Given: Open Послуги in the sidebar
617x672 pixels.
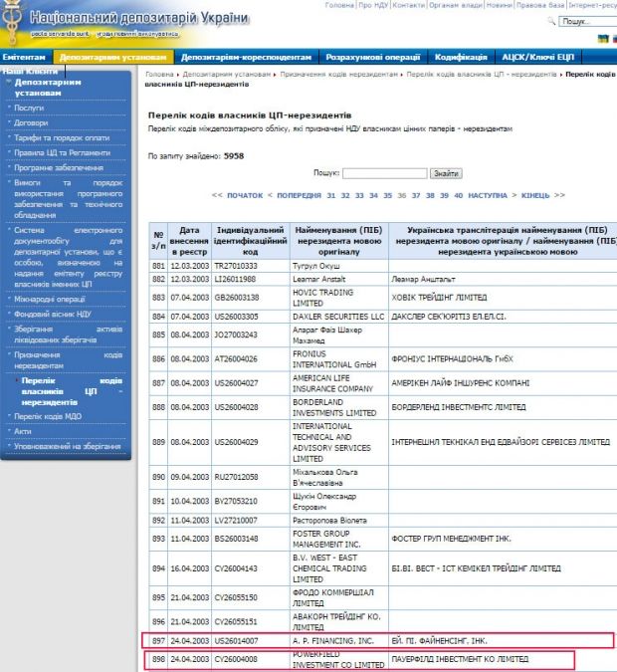Looking at the screenshot, I should [29, 108].
